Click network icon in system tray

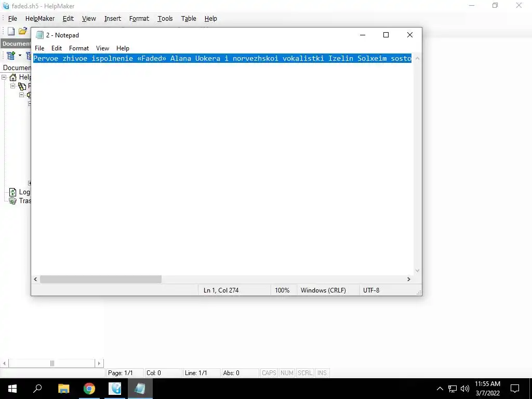coord(453,389)
